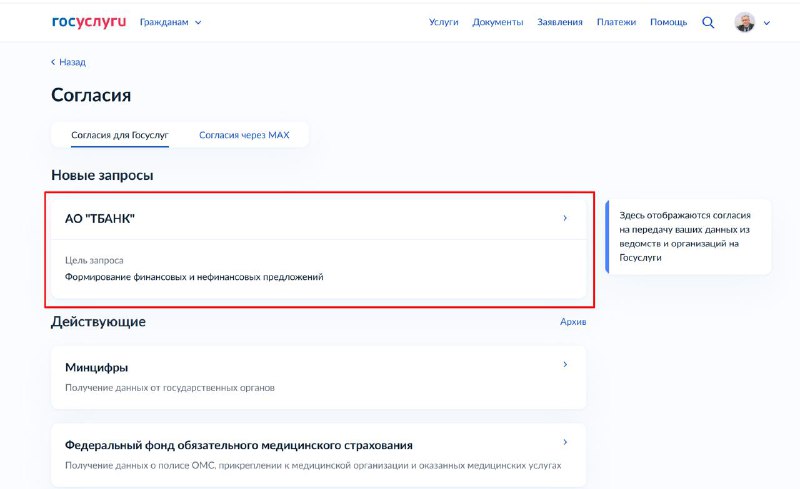Click the arrow icon on Минцифры card
Image resolution: width=800 pixels, height=489 pixels.
pos(565,365)
